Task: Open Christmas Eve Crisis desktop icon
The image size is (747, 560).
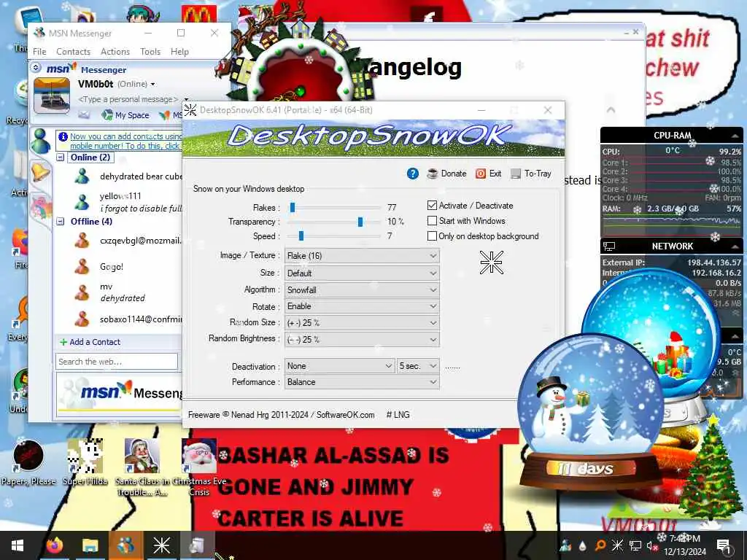Action: click(x=199, y=467)
